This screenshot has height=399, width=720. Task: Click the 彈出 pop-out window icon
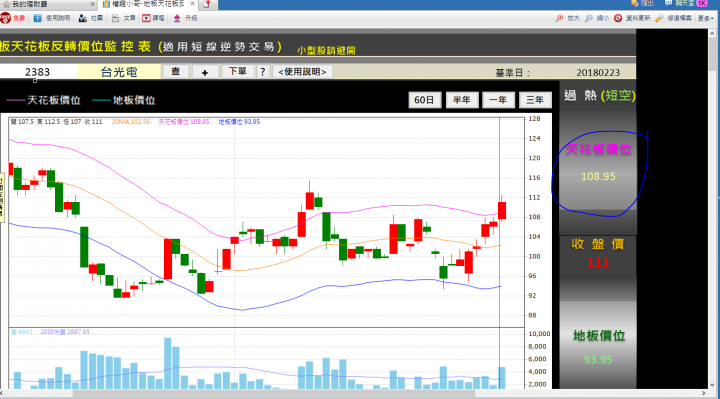635,3
